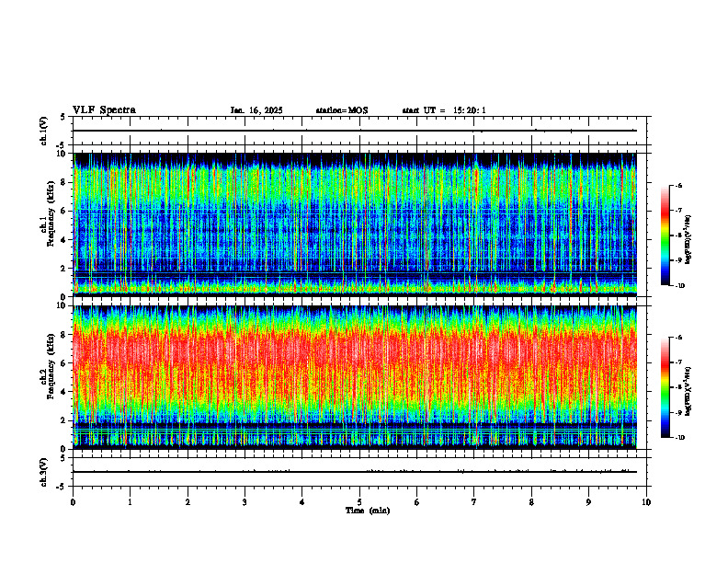Screen dimensions: 728x563
Task: Click the time axis tick label "9"
Action: click(x=588, y=502)
